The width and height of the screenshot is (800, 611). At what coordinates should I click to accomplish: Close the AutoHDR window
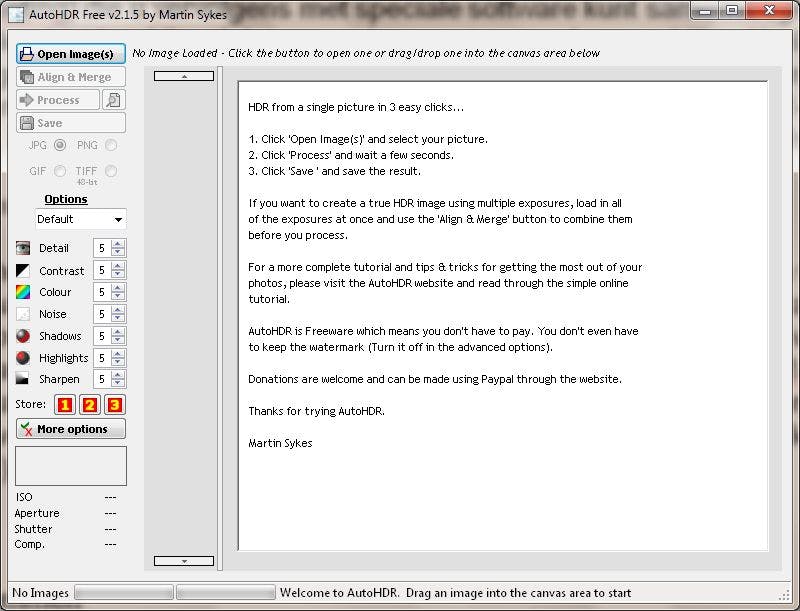point(769,11)
